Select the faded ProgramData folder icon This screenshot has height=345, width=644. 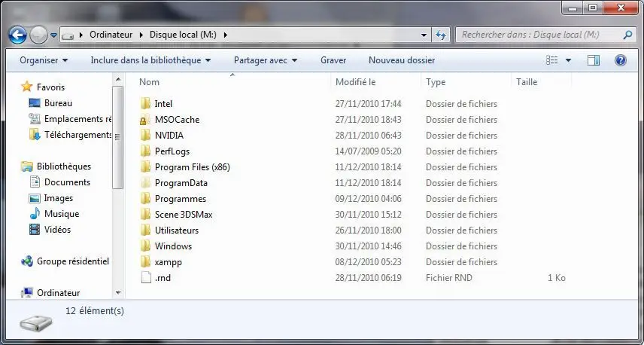[145, 183]
